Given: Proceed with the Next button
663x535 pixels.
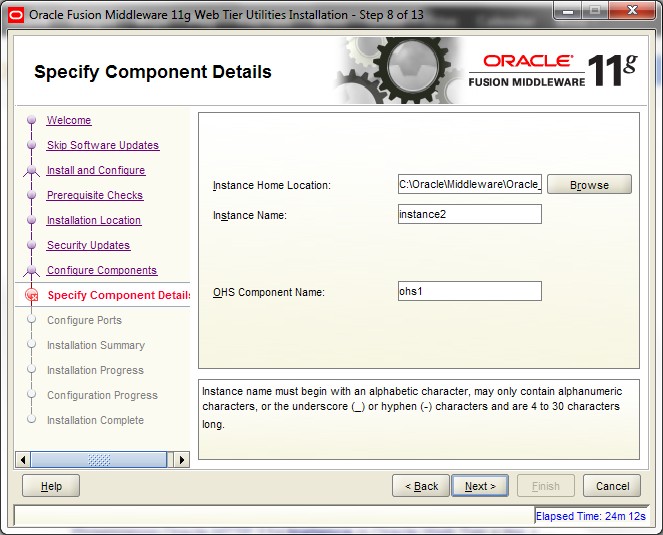Looking at the screenshot, I should coord(480,486).
